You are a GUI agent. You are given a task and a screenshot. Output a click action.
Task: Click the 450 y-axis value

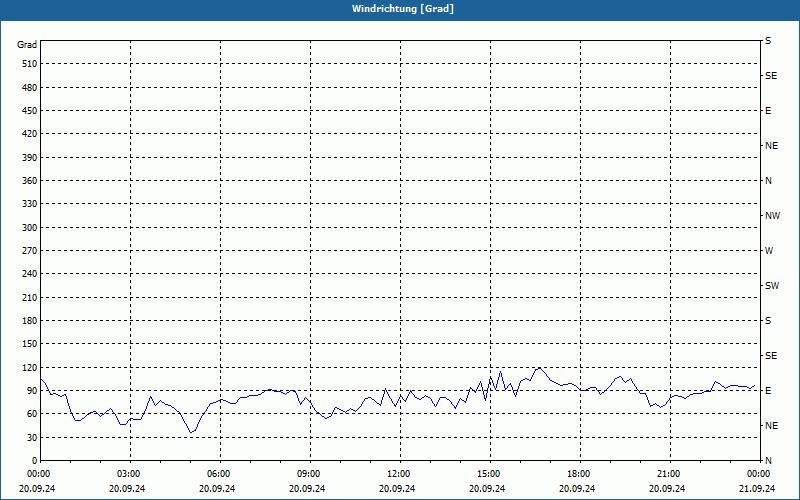coord(29,111)
